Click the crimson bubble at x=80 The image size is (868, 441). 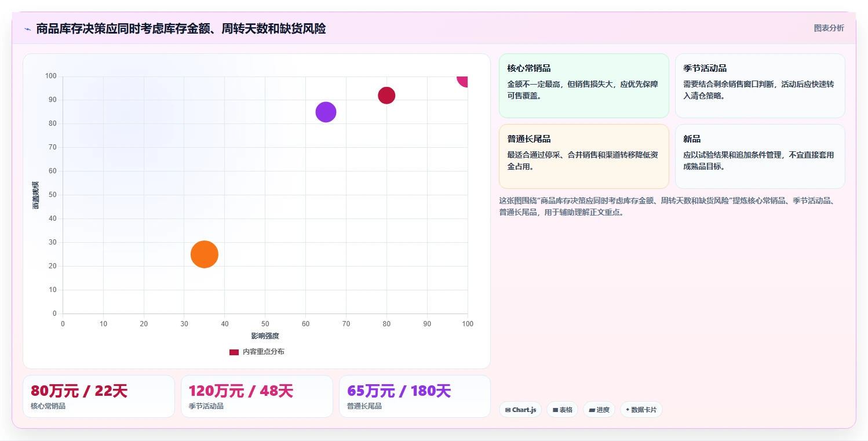tap(386, 96)
